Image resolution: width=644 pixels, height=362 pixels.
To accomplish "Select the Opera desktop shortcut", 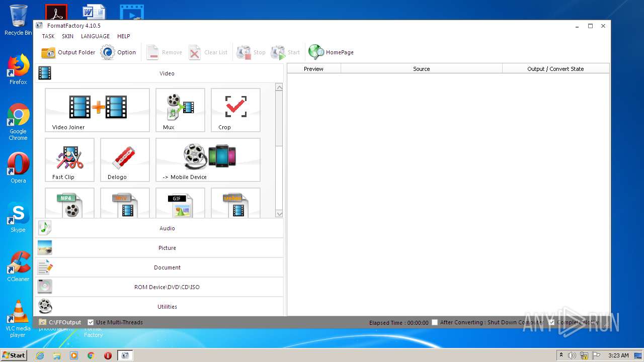I will pyautogui.click(x=18, y=168).
